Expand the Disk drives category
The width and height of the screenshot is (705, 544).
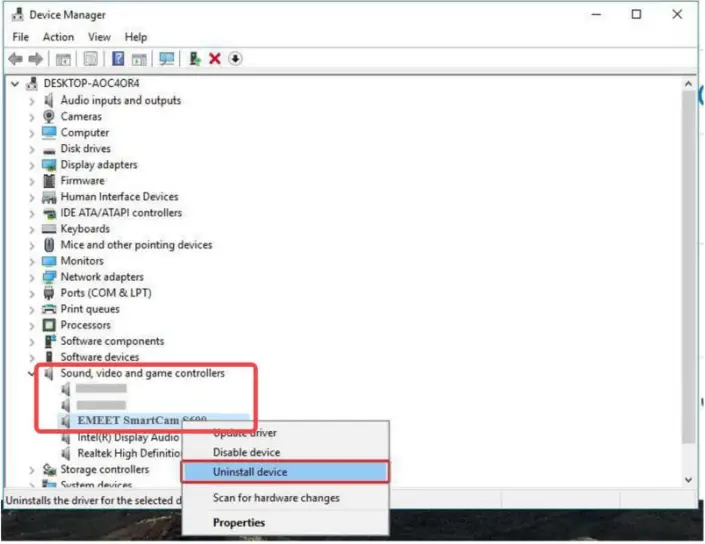(x=31, y=149)
